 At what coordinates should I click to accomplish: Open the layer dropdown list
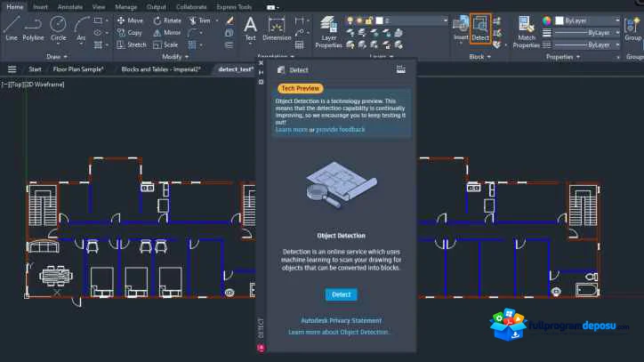click(x=446, y=20)
